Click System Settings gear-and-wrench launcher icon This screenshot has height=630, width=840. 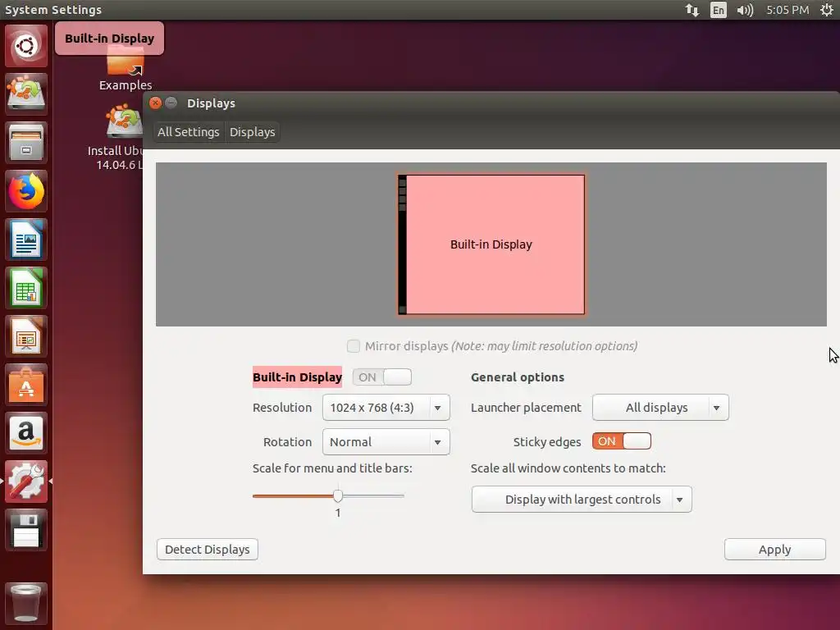pyautogui.click(x=25, y=482)
